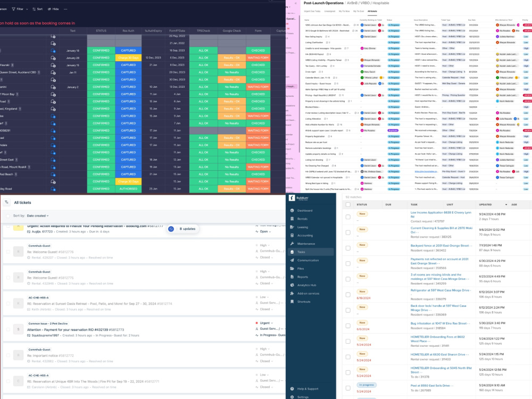
Task: Open the three-dots more options in board toolbar
Action: click(x=65, y=9)
